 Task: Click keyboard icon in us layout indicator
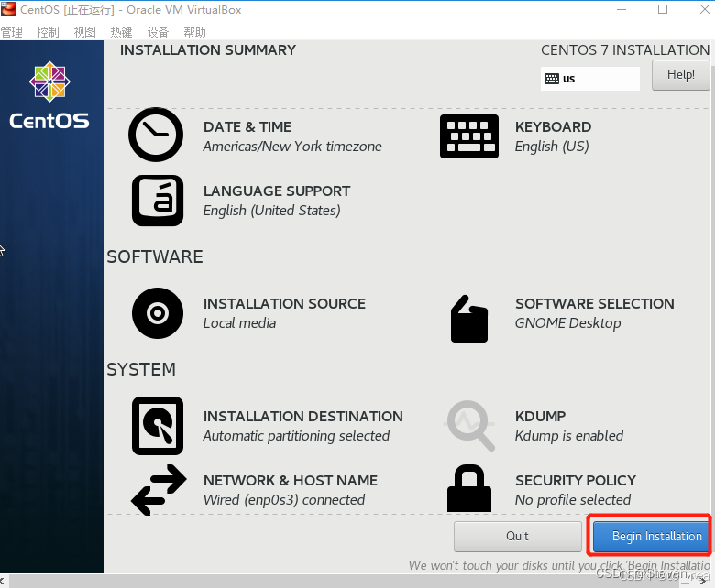coord(552,79)
